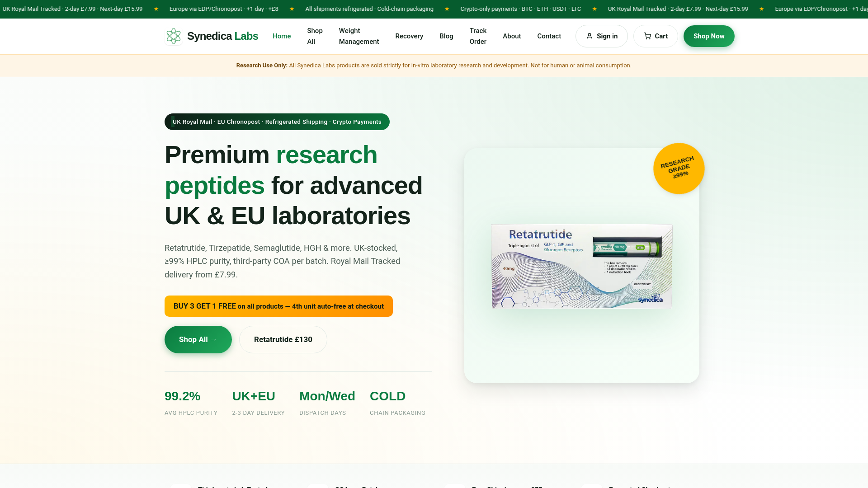Click the Research Use Only notice text
Screen dimensions: 868x488
(434, 66)
